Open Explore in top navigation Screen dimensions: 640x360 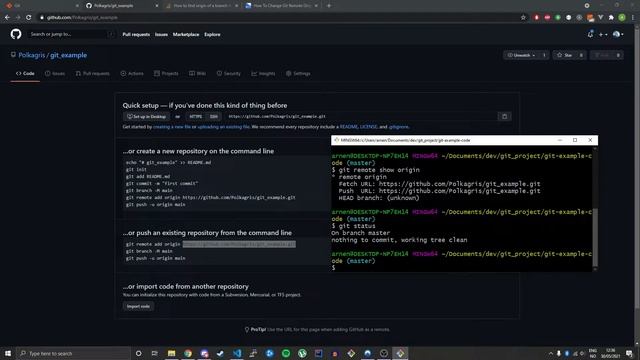pyautogui.click(x=212, y=35)
